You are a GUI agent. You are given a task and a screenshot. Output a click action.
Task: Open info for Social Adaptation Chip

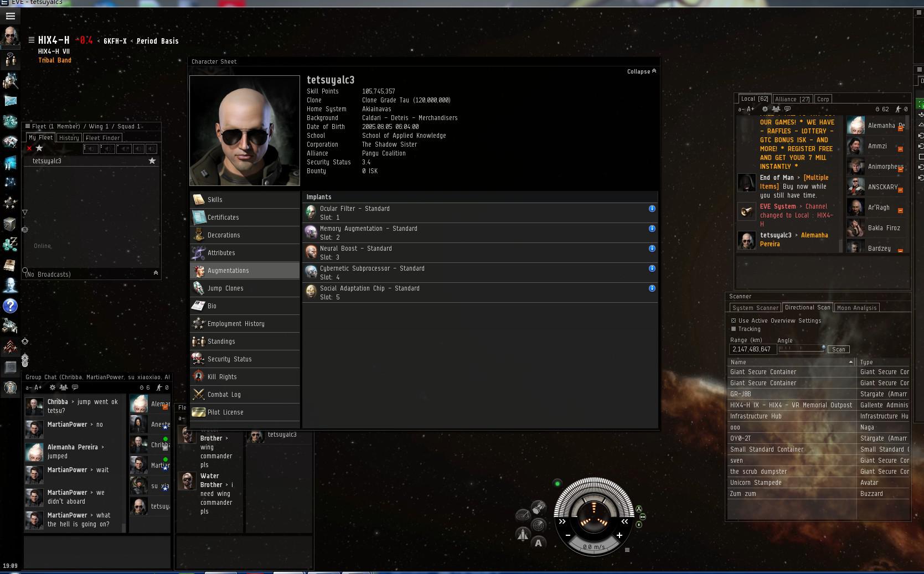pyautogui.click(x=652, y=288)
